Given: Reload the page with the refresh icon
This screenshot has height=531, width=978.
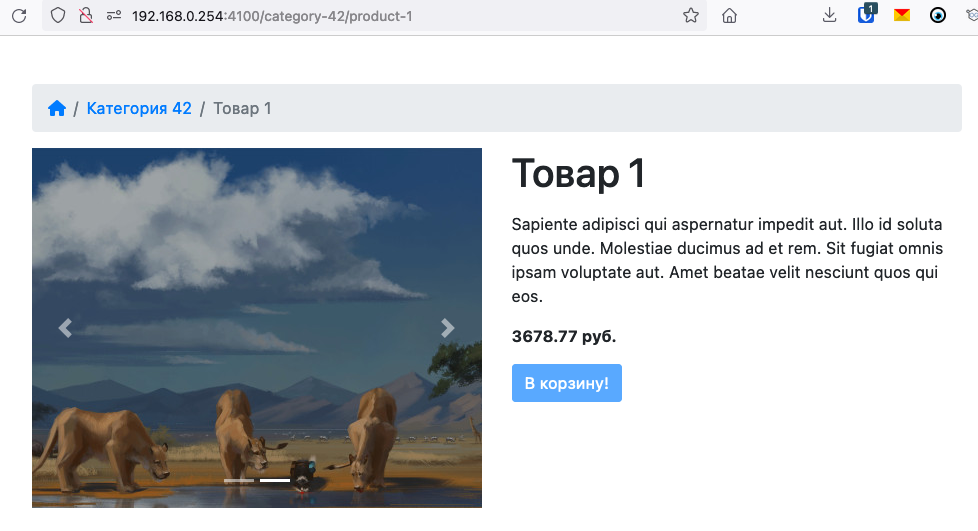Looking at the screenshot, I should click(19, 16).
